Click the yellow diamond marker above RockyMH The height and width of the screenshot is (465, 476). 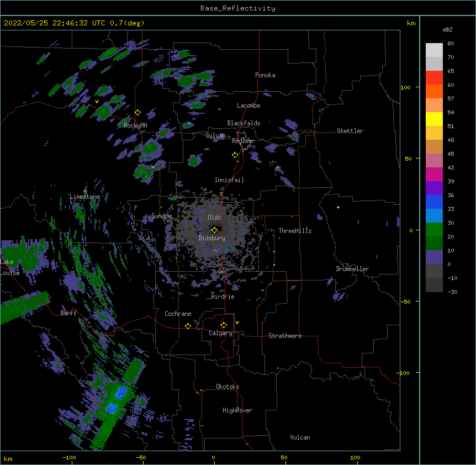pyautogui.click(x=138, y=113)
